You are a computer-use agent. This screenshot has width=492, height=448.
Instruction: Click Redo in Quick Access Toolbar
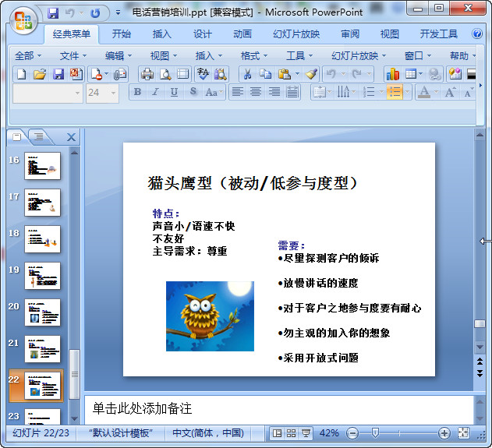pos(95,13)
